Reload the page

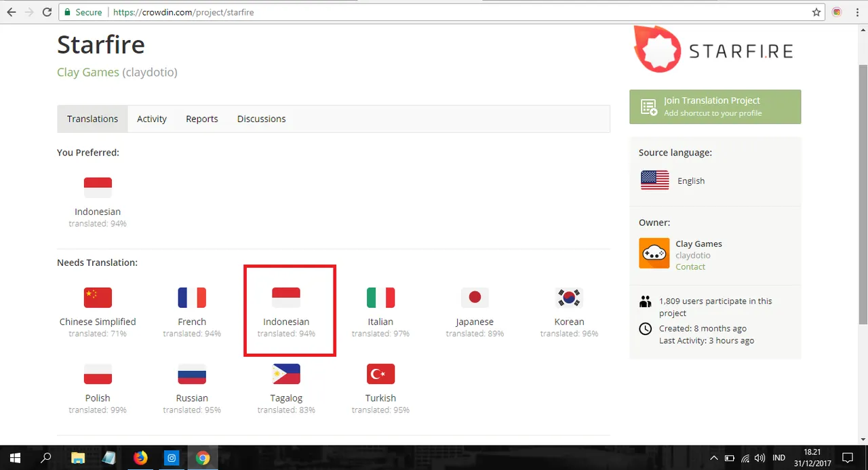(47, 12)
